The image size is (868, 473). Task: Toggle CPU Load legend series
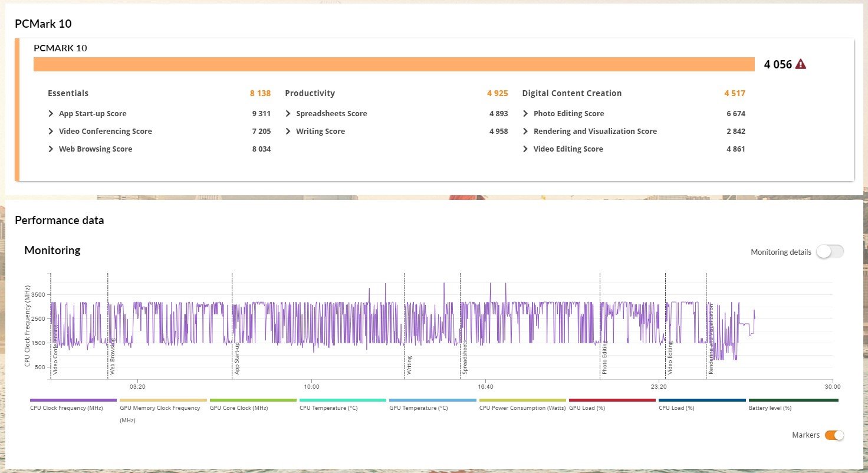point(702,405)
